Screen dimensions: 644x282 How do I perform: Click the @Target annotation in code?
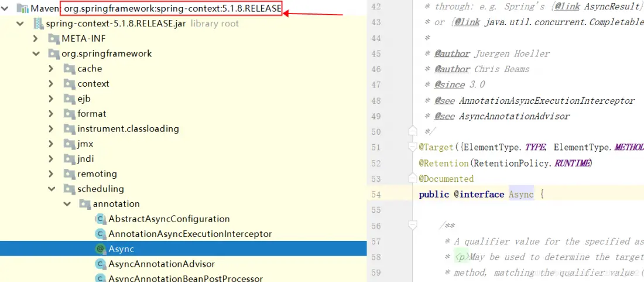point(436,147)
